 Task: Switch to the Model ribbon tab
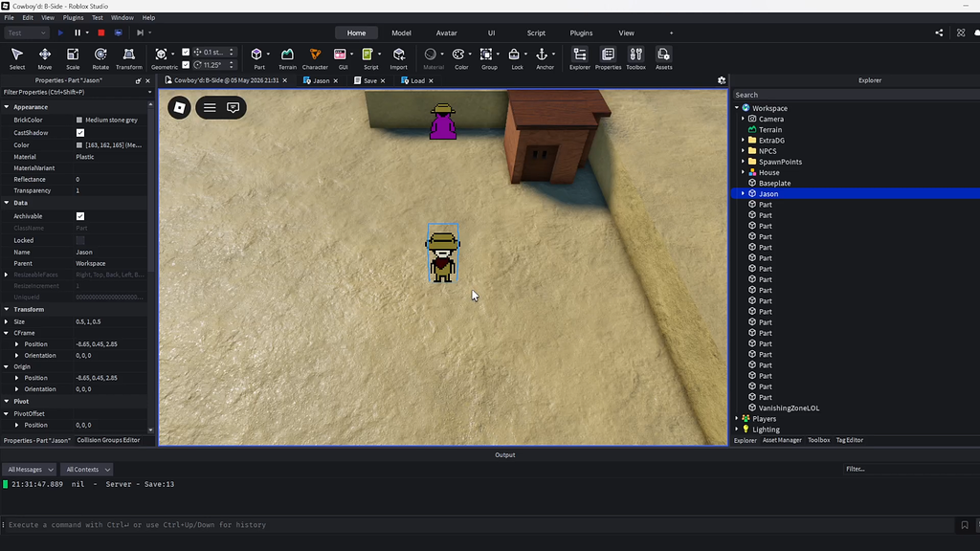401,33
